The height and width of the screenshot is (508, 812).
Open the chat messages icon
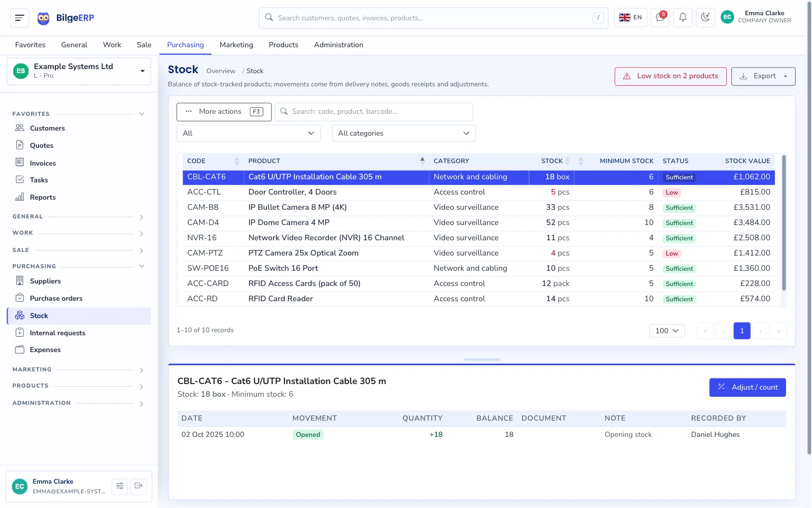(x=660, y=17)
